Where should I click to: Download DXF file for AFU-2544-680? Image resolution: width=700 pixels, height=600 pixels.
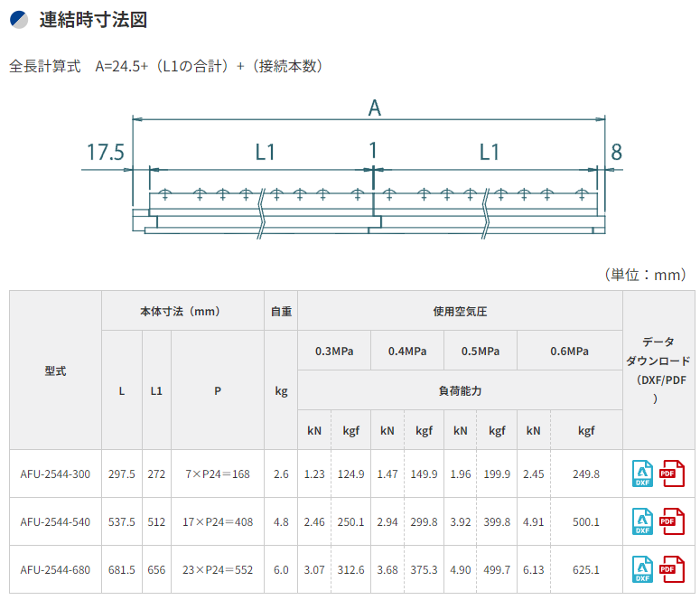643,569
